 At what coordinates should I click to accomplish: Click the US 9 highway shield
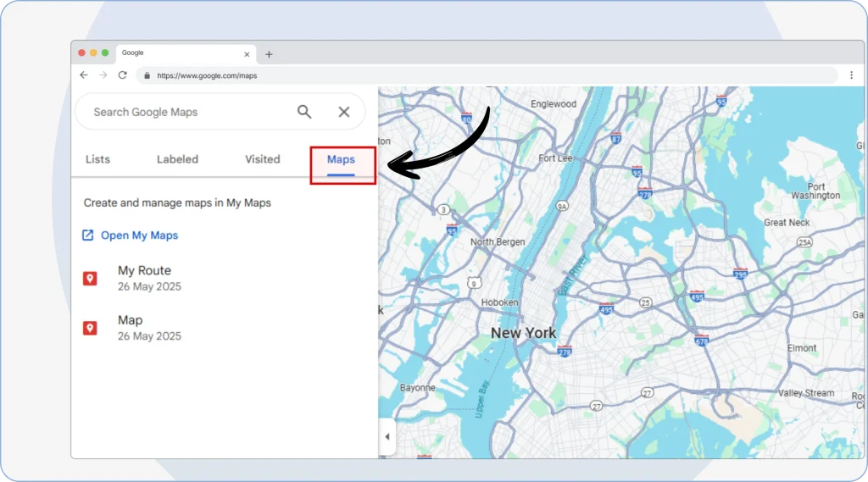(x=474, y=283)
